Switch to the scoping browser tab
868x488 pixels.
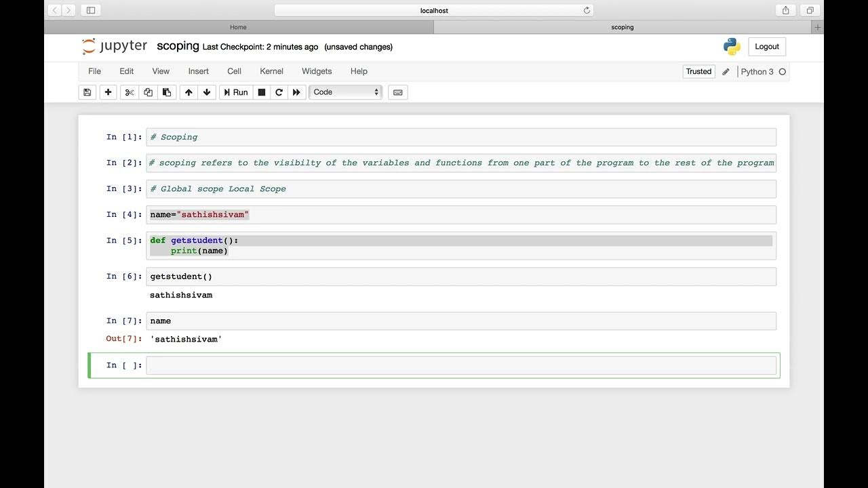pyautogui.click(x=622, y=27)
